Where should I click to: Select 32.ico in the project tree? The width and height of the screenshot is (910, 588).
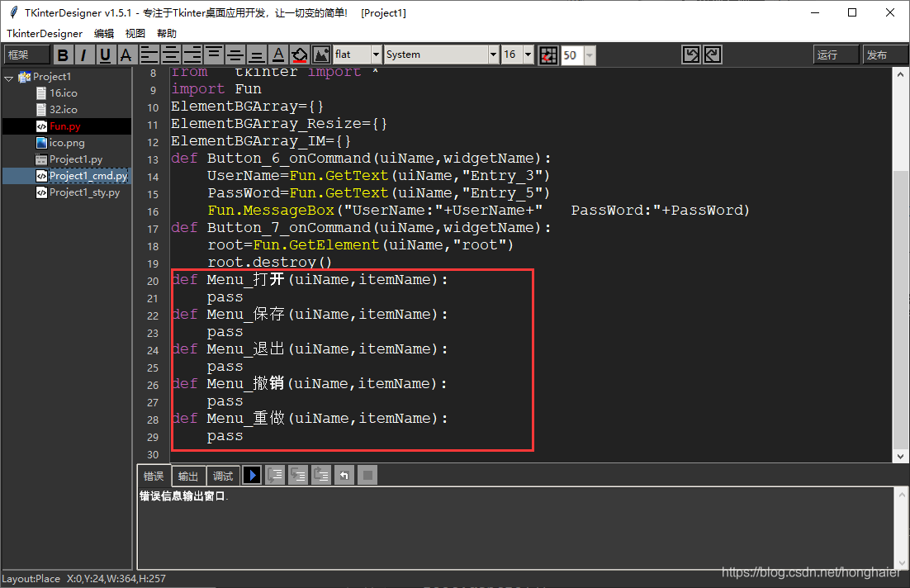point(64,109)
